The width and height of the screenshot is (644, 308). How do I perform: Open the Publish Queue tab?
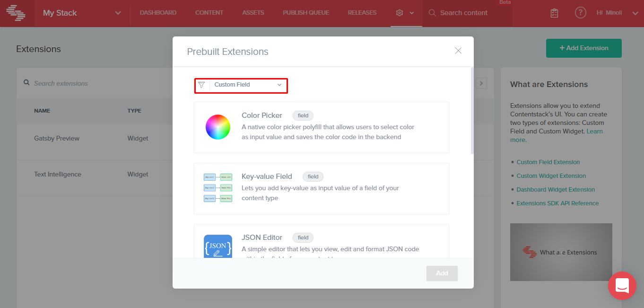point(306,13)
